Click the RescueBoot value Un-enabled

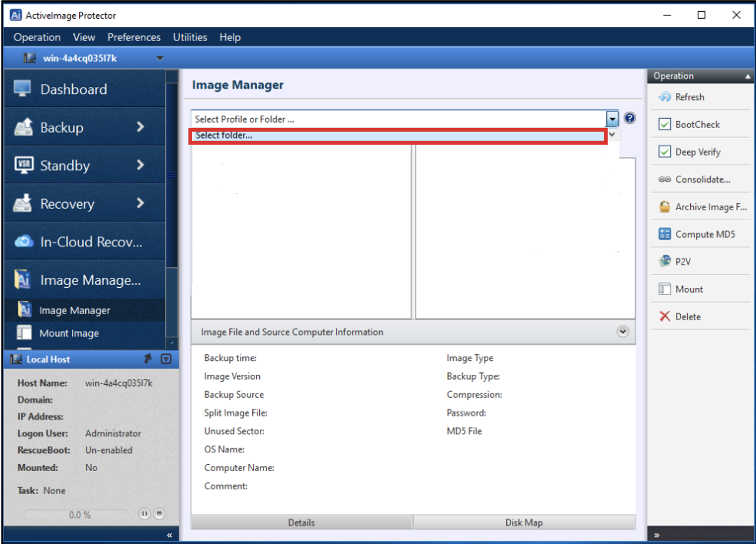(109, 450)
